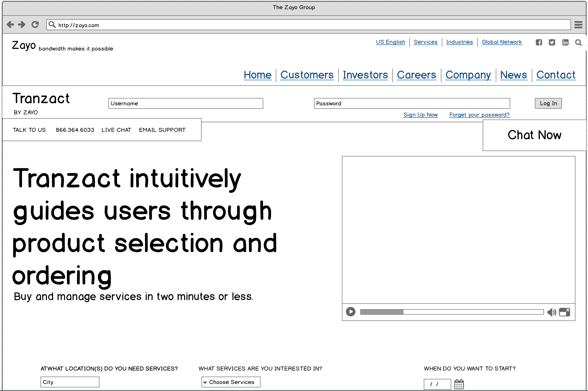
Task: Open the calendar date picker icon
Action: (459, 384)
